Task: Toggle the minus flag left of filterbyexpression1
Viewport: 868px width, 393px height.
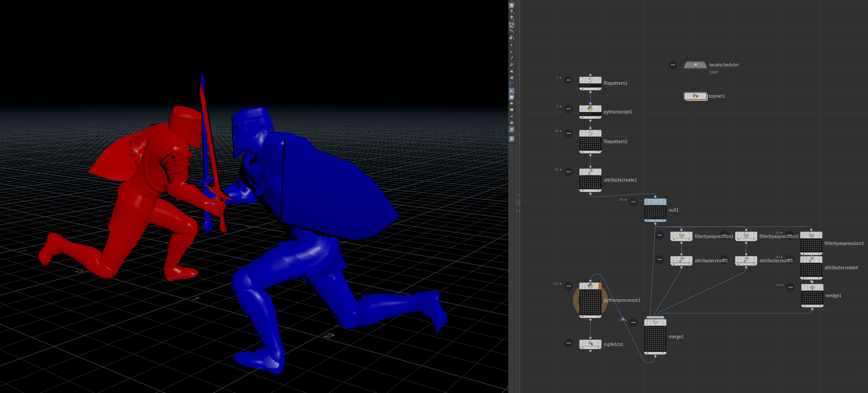Action: [659, 235]
